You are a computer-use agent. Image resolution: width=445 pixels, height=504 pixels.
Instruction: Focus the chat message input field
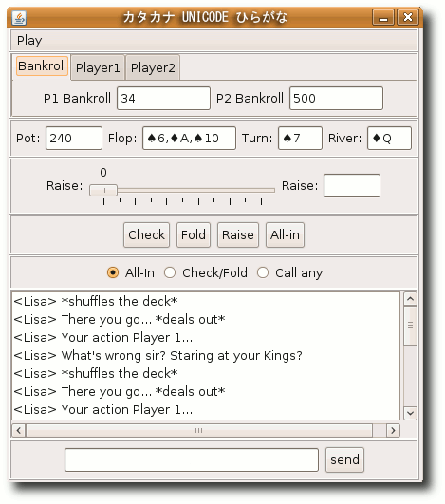point(192,460)
